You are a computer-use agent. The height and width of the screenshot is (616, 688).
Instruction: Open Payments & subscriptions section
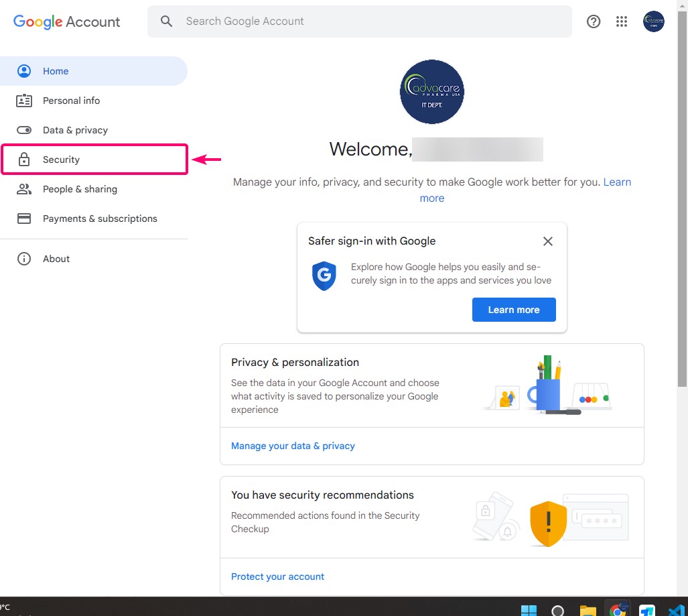click(x=94, y=219)
